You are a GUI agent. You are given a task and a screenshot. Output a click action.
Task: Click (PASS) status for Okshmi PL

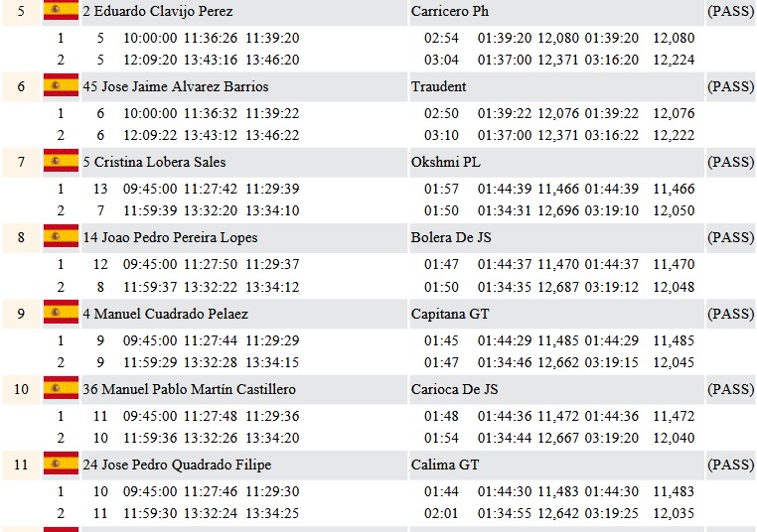pos(730,162)
